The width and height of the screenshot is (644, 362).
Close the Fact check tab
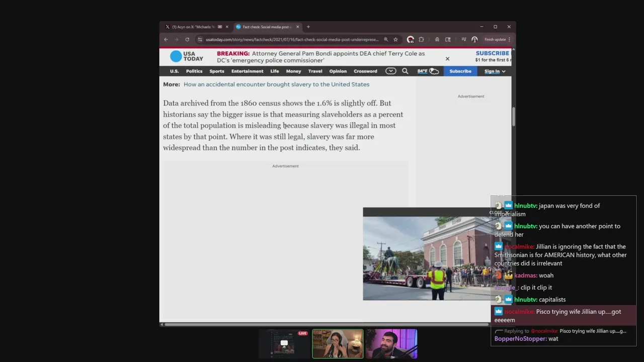[x=298, y=27]
